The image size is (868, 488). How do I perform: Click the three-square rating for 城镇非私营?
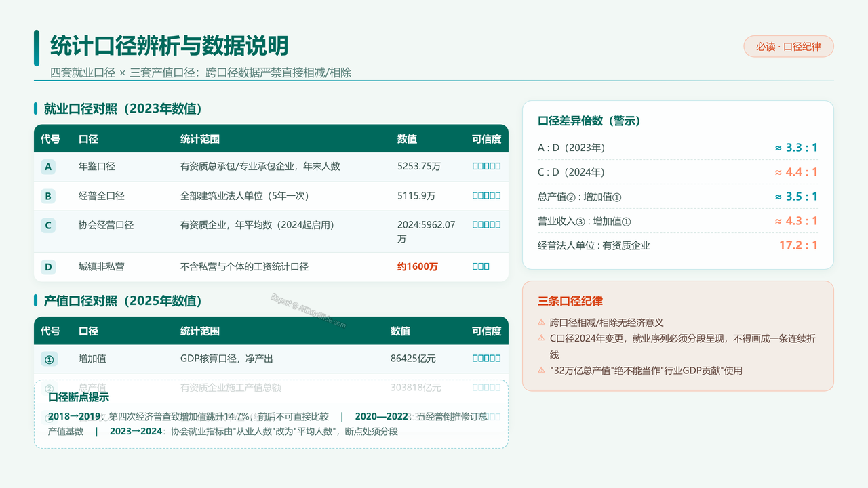click(x=481, y=266)
